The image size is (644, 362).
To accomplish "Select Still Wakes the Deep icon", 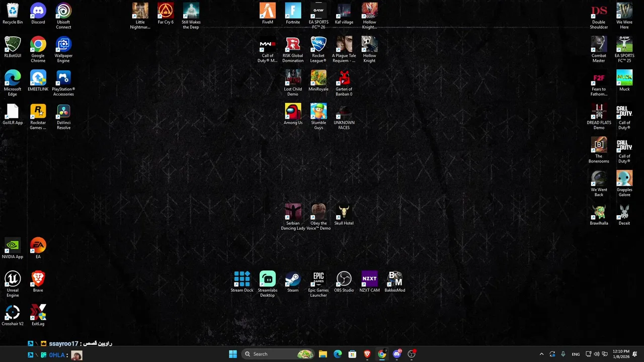I will click(x=191, y=16).
